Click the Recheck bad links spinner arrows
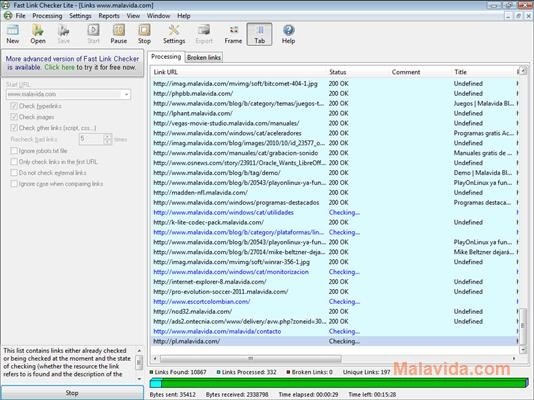Screen dimensions: 534x400 [108, 139]
